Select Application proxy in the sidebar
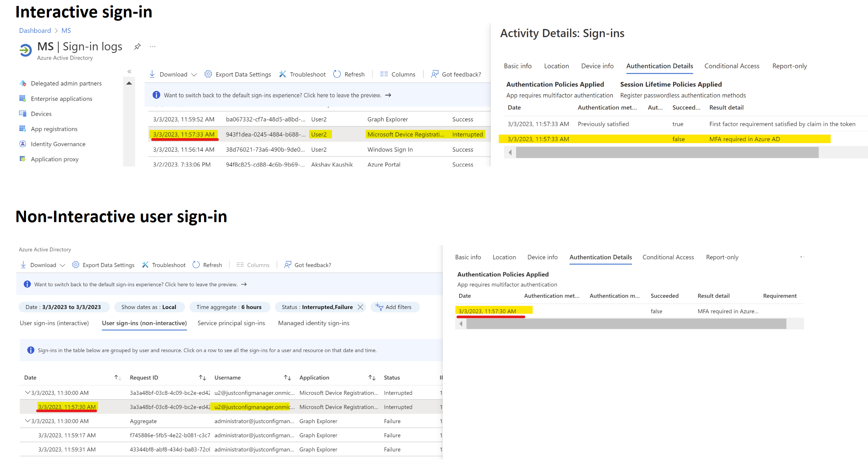 (55, 159)
